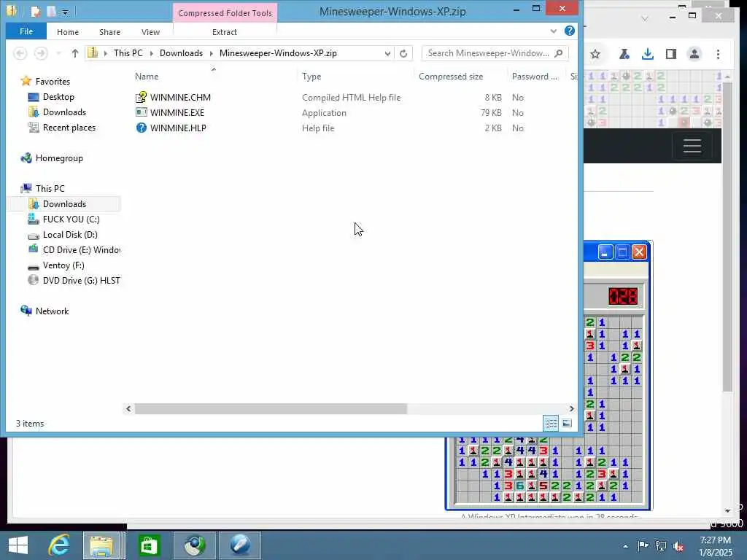Screen dimensions: 747x560
Task: Open Explorer Help question mark icon
Action: 569,31
